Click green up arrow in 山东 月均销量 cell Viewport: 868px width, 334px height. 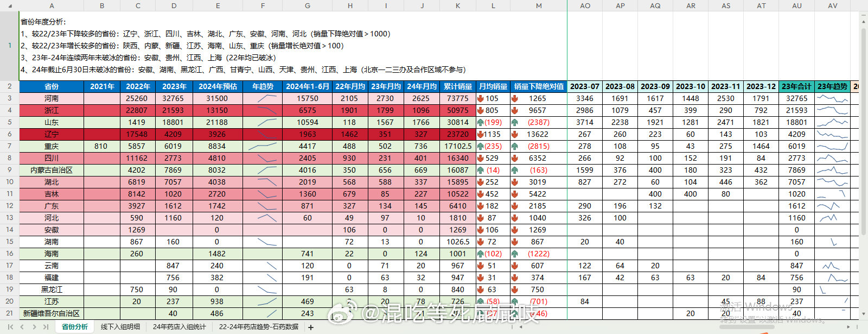pos(481,122)
